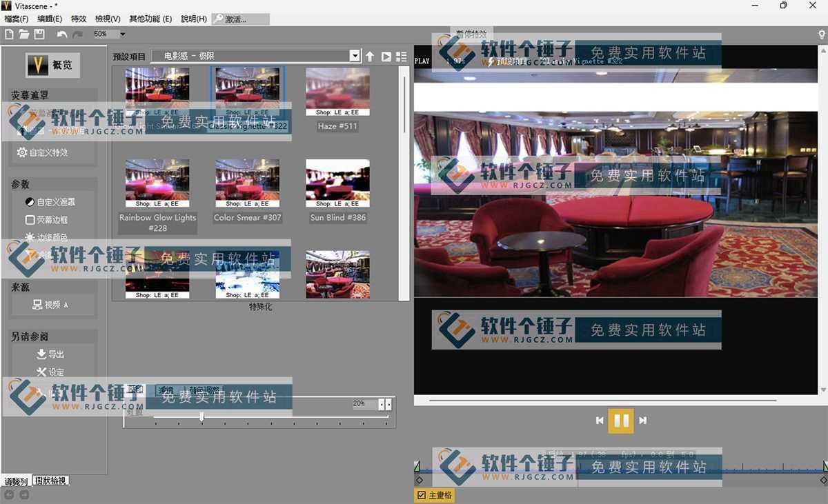Jump to the previous frame or start

tap(600, 421)
